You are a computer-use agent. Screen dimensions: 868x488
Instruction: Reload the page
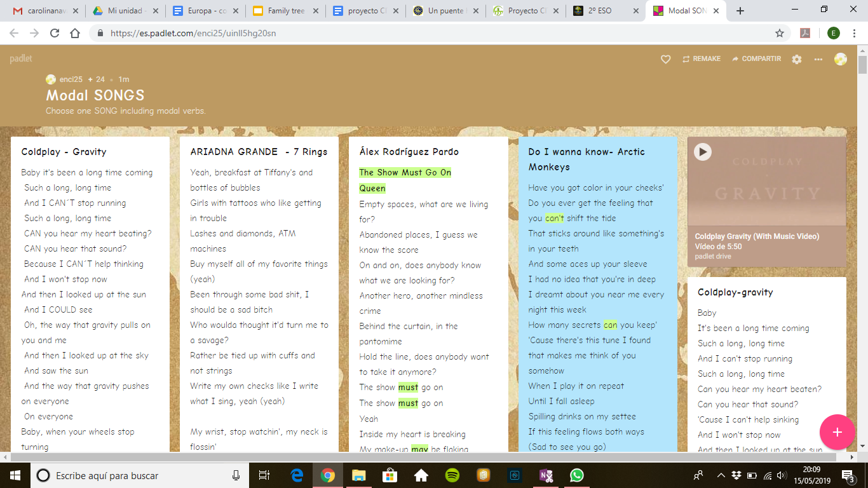tap(55, 33)
